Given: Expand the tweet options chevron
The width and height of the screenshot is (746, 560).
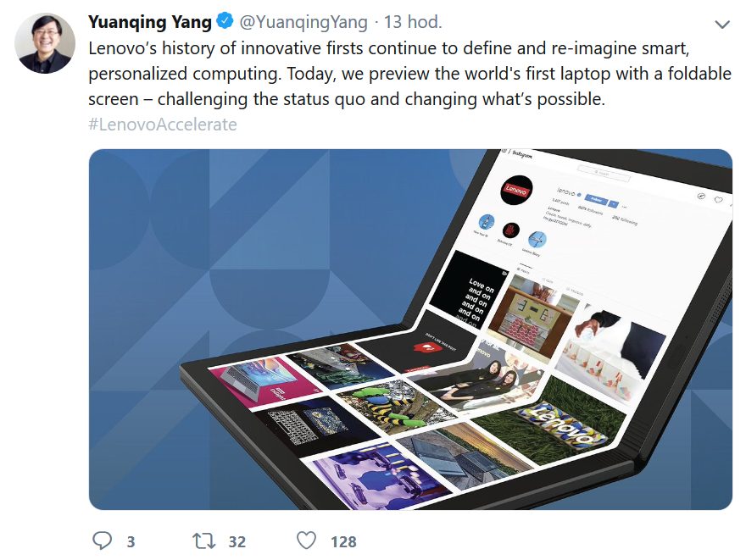Looking at the screenshot, I should 722,25.
